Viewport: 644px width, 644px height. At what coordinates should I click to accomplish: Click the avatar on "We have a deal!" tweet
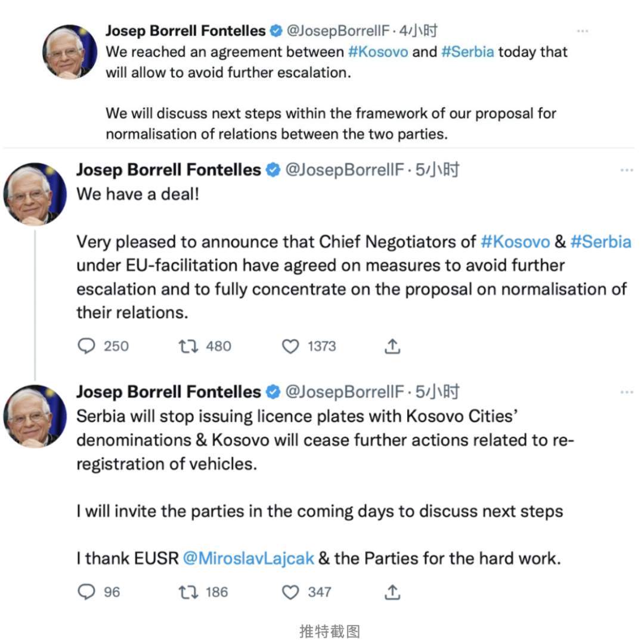pos(35,194)
